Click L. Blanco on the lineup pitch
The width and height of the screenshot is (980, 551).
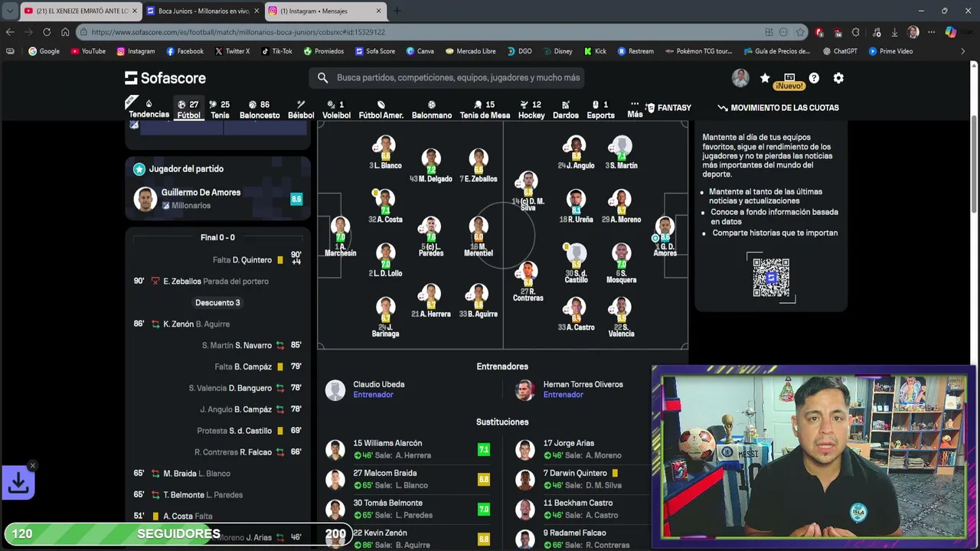point(385,153)
